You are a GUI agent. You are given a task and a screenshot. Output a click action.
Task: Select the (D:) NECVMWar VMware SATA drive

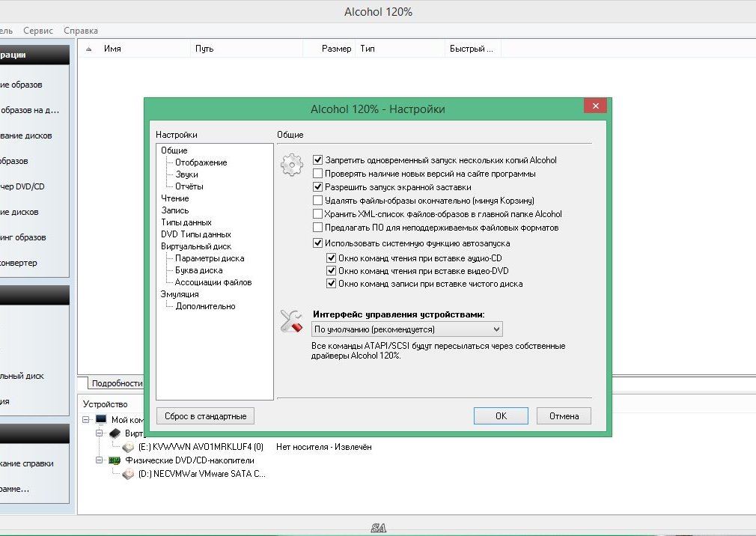(202, 475)
